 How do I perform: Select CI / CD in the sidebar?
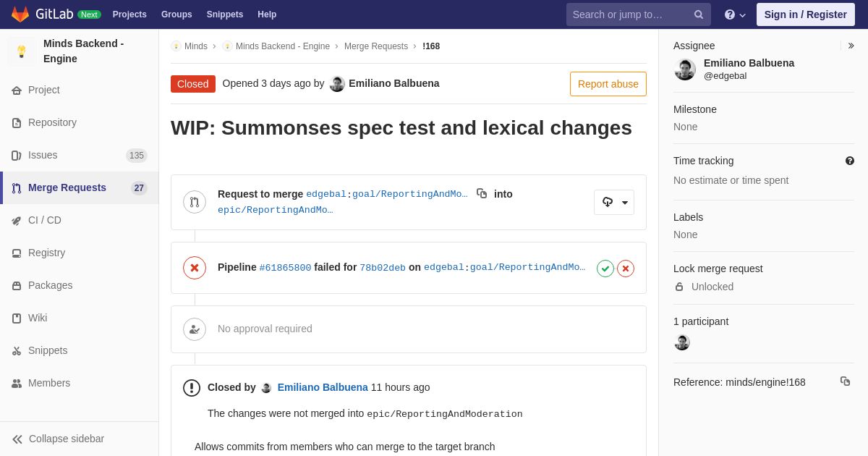point(44,220)
